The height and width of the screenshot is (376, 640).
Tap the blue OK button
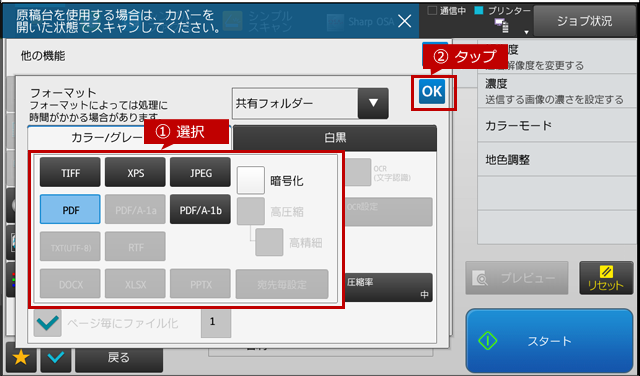[x=432, y=91]
